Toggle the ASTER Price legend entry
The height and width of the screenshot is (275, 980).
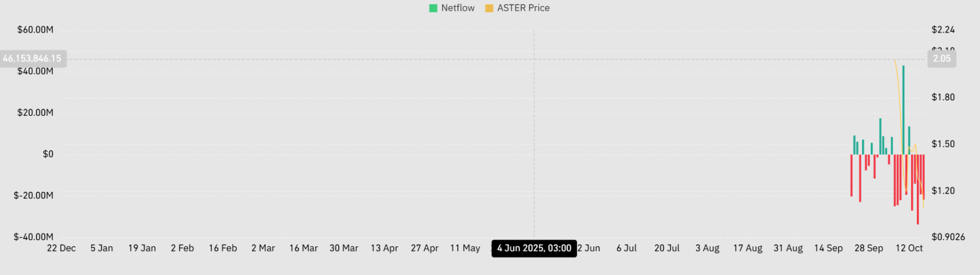517,8
